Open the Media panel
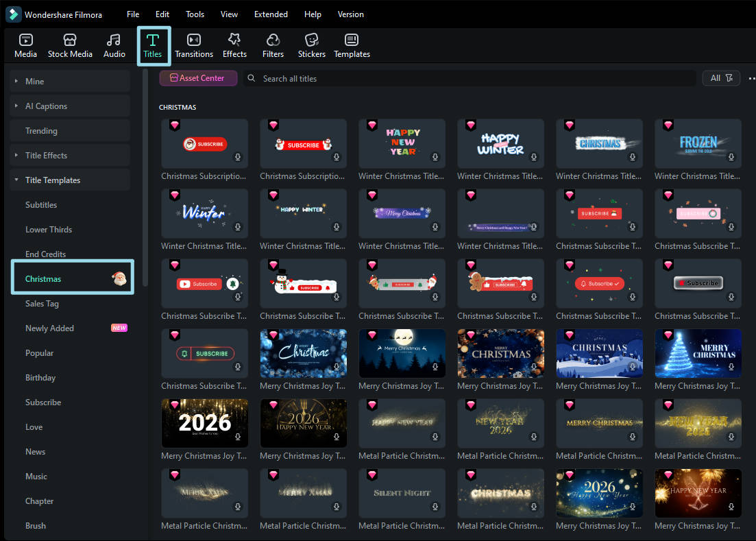The height and width of the screenshot is (541, 756). coord(25,46)
